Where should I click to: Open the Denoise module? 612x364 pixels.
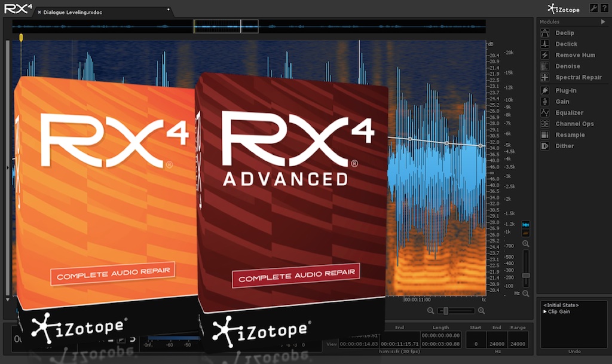pos(568,66)
